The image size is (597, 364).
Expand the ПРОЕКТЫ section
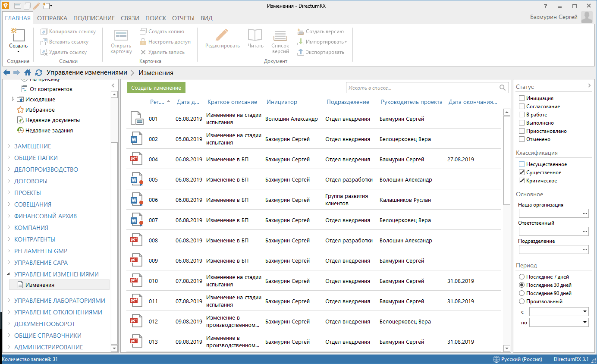pyautogui.click(x=9, y=193)
